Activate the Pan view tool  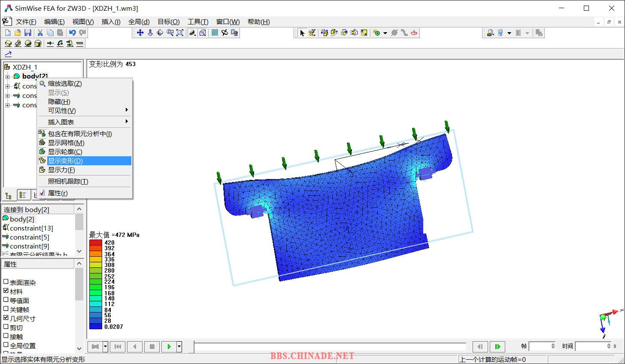140,33
